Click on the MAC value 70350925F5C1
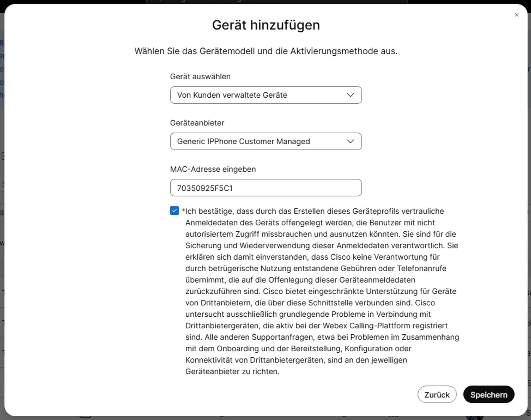Image resolution: width=531 pixels, height=420 pixels. click(205, 188)
